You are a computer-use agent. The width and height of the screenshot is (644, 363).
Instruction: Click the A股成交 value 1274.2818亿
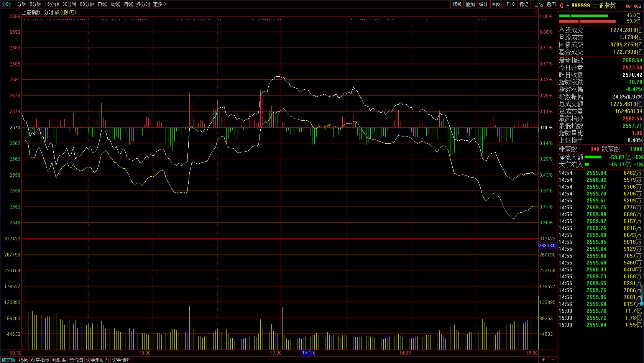627,30
